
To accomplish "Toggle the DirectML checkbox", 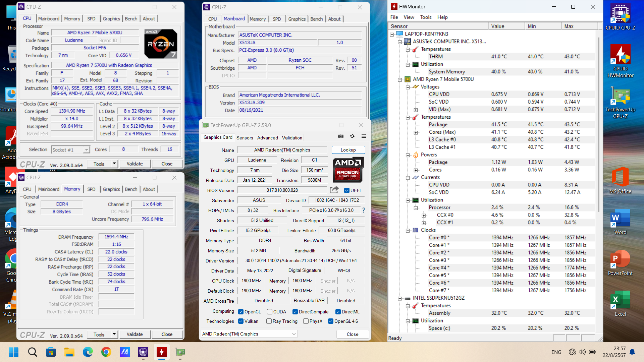I will point(338,312).
